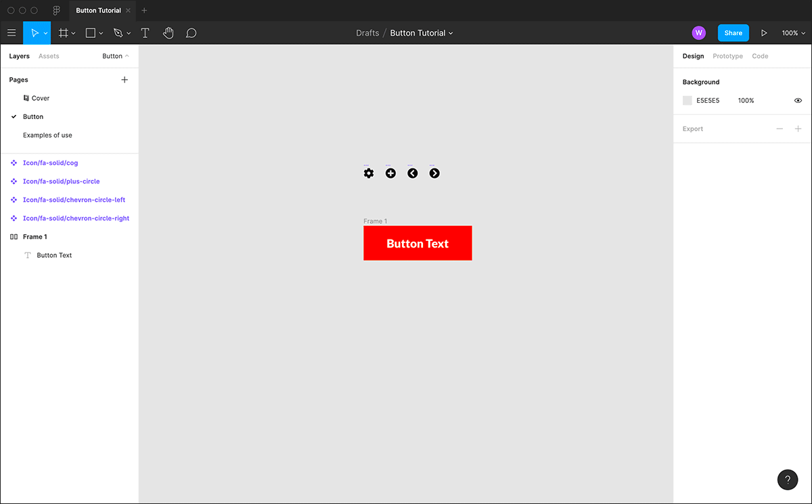Click frame icon beside Frame 1 layer
The height and width of the screenshot is (504, 812).
point(14,237)
